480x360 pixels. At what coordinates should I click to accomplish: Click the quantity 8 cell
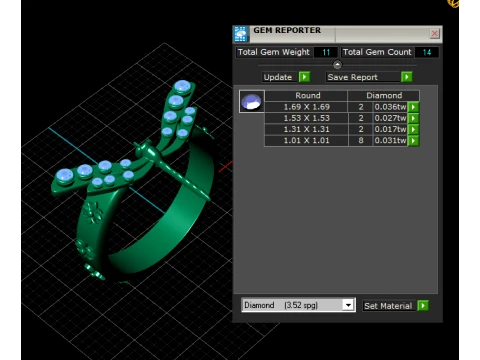pyautogui.click(x=361, y=140)
